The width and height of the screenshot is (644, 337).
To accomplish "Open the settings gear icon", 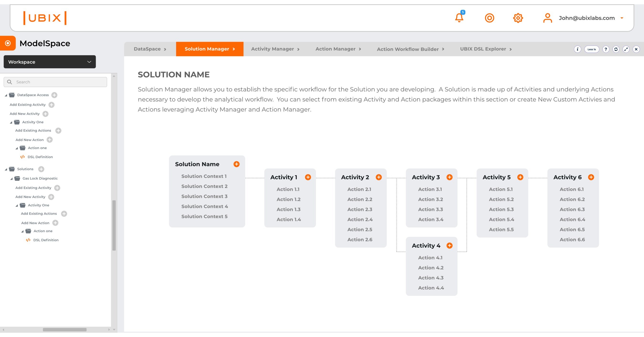I will point(518,18).
